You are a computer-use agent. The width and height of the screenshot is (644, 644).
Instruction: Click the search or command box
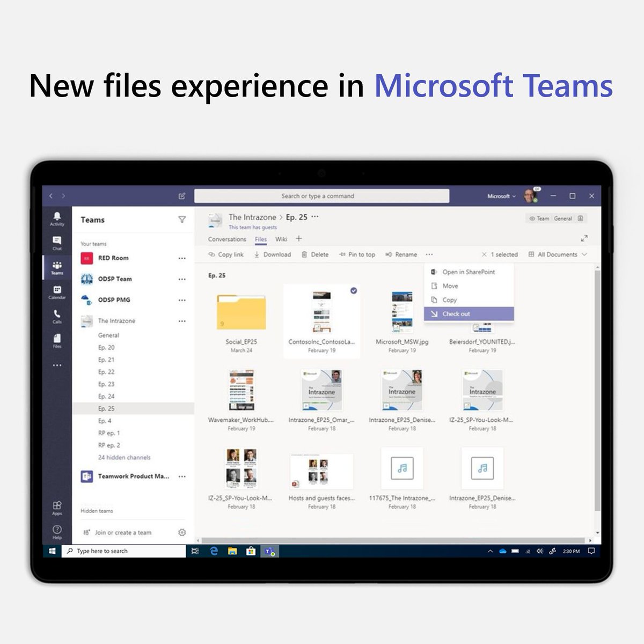click(x=321, y=196)
